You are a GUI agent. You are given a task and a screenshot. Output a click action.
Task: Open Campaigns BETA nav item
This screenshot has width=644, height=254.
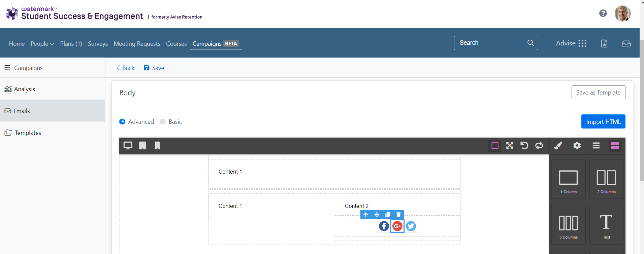click(216, 44)
